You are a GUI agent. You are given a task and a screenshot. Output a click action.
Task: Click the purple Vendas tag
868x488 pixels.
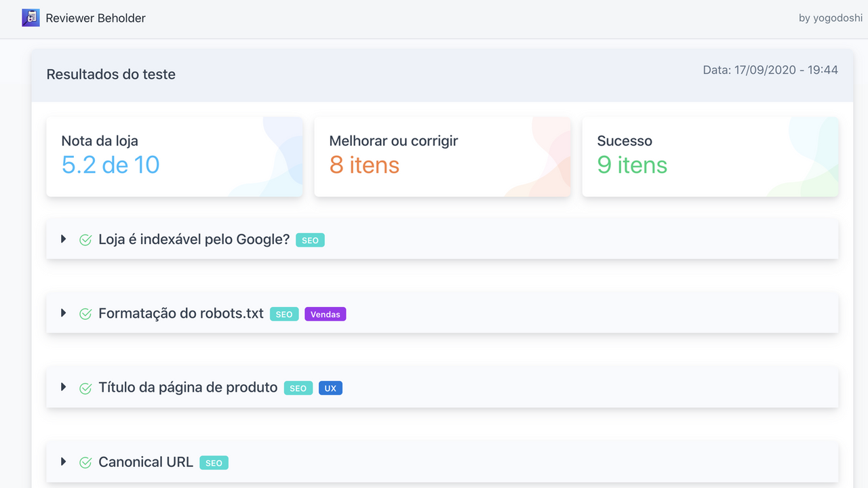coord(325,314)
